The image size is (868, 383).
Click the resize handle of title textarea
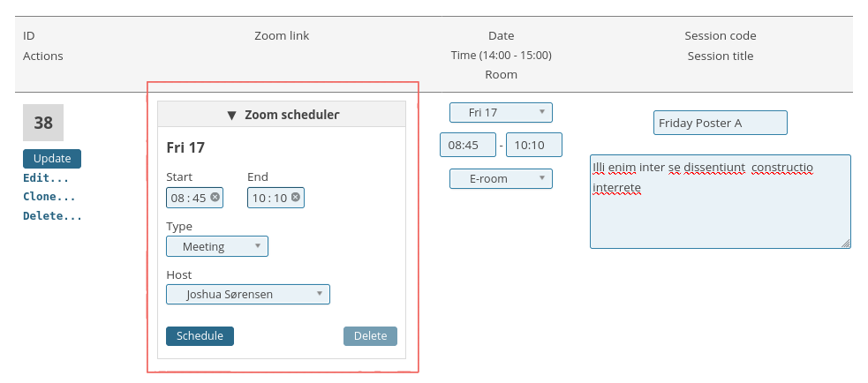click(x=846, y=244)
